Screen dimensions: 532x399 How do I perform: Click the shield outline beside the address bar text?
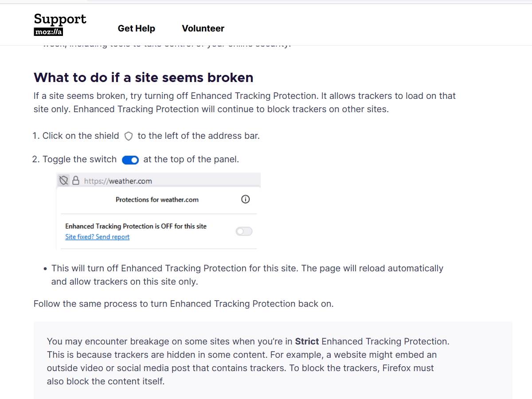point(128,136)
